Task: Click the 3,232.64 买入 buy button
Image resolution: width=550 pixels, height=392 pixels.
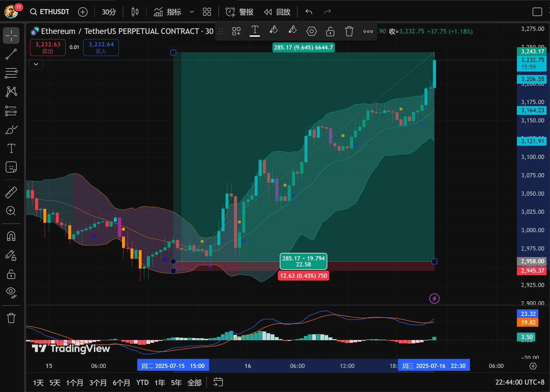Action: (101, 48)
